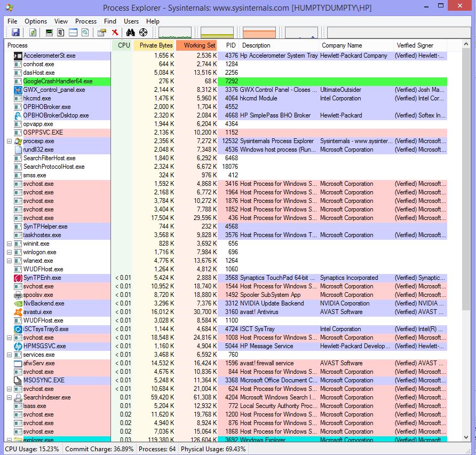Screen dimensions: 476x455
Task: Select the OSPPSVC.EXE process row
Action: point(226,133)
